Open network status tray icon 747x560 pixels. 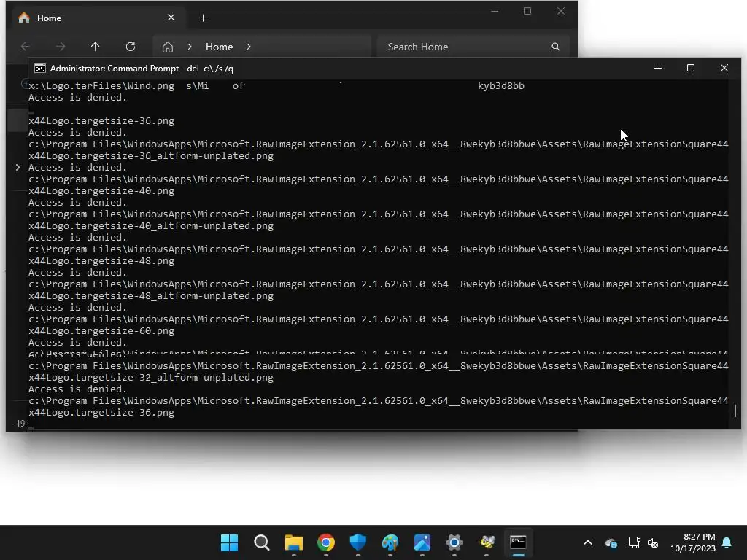coord(634,542)
